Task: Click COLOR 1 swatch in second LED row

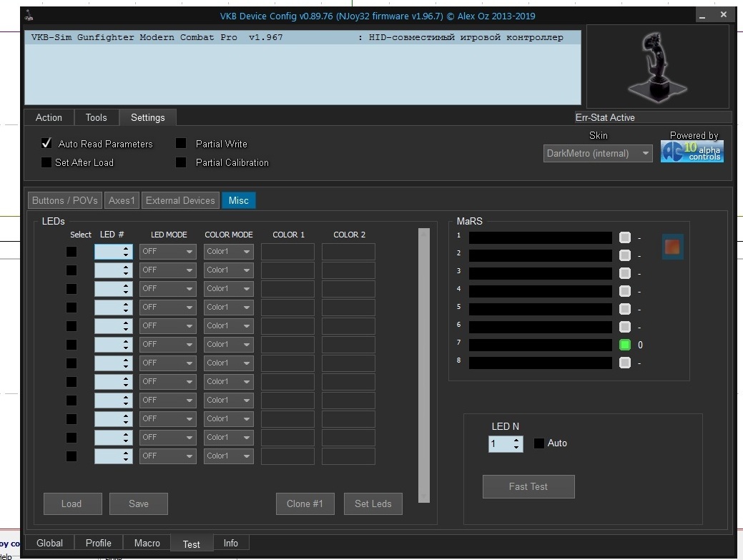Action: pyautogui.click(x=287, y=270)
